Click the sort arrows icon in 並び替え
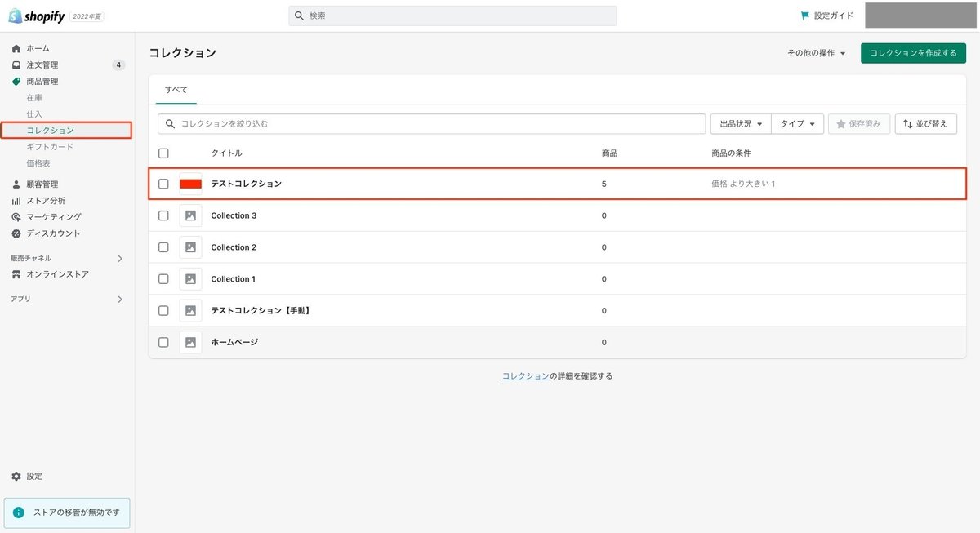This screenshot has width=980, height=533. 907,124
